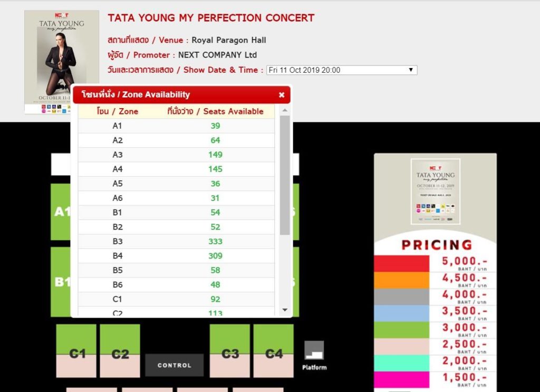Click the CONTROL booth on the seat map
Viewport: 540px width, 392px height.
(x=174, y=365)
